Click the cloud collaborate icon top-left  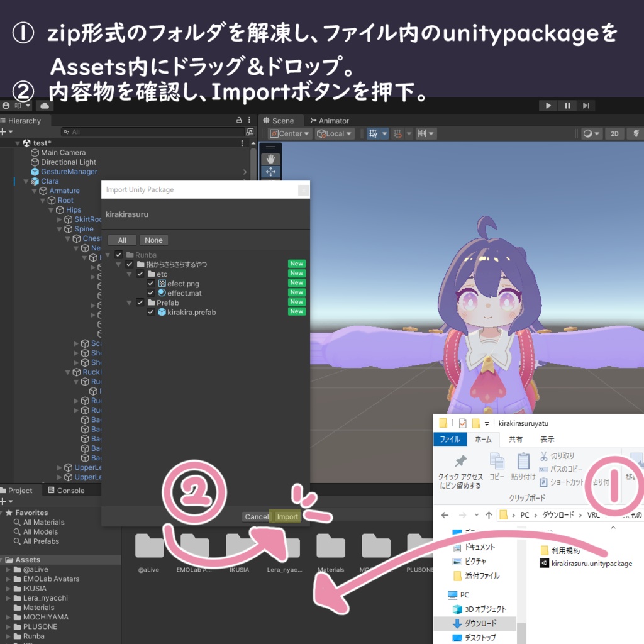tap(44, 106)
